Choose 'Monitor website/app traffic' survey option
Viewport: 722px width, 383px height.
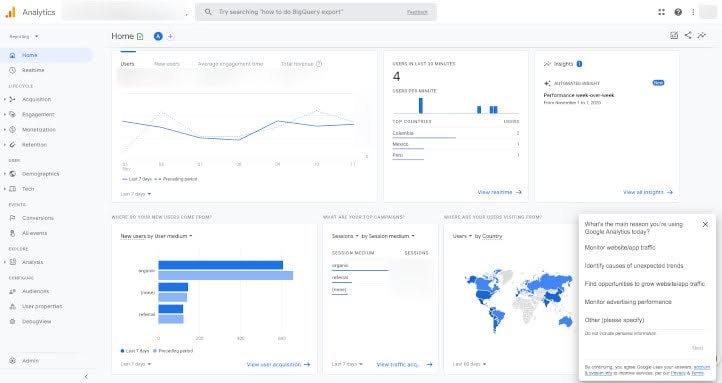(620, 248)
